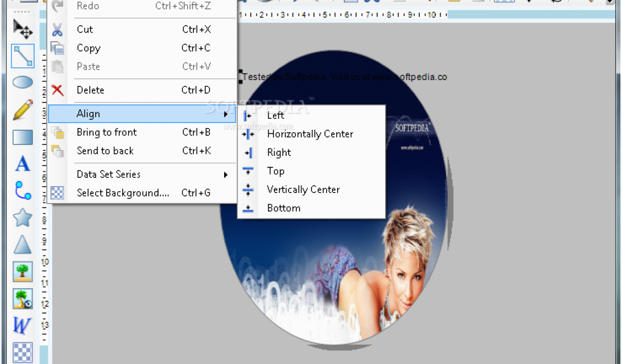Image resolution: width=622 pixels, height=364 pixels.
Task: Select the Rectangle shape tool
Action: point(22,137)
